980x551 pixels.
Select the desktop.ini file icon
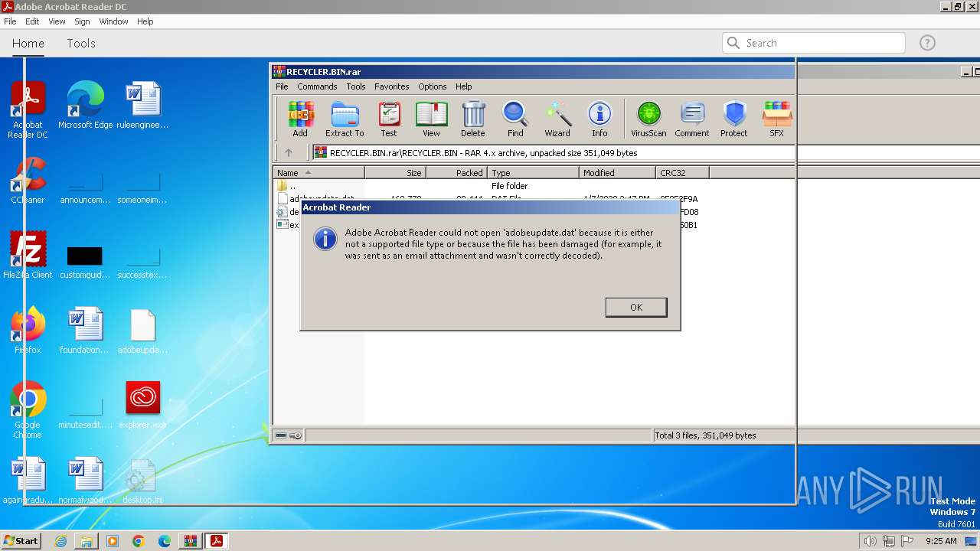coord(143,481)
